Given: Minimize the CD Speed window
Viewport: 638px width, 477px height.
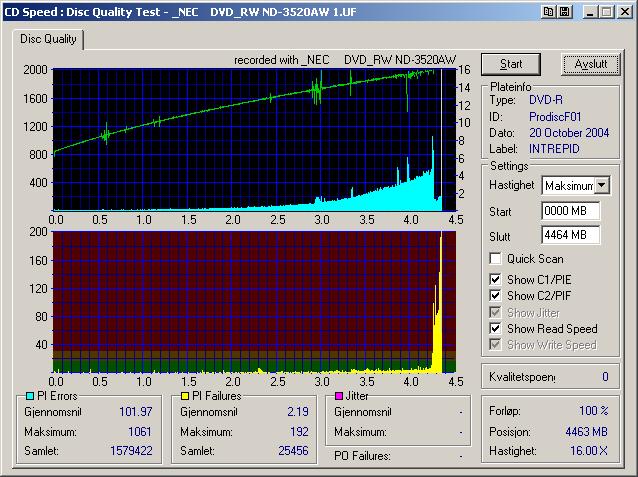Looking at the screenshot, I should coord(590,12).
